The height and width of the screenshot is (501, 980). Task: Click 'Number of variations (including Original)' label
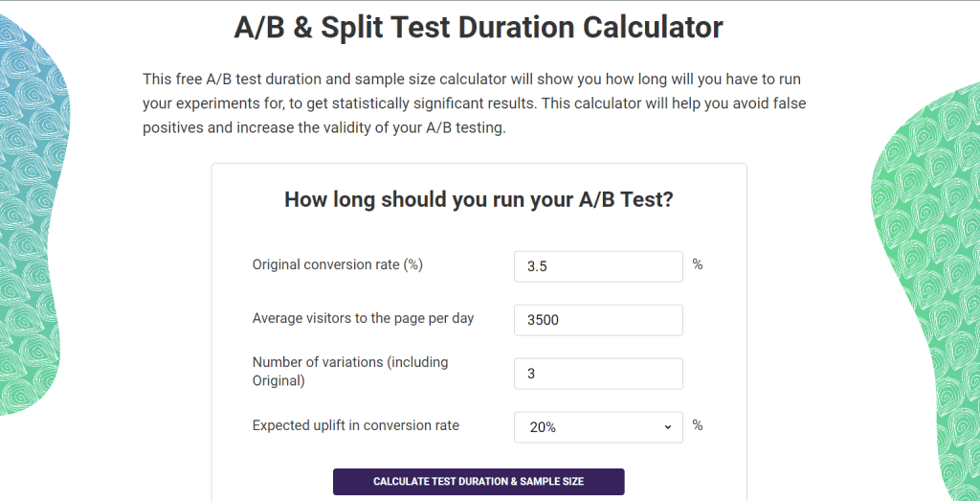(349, 371)
